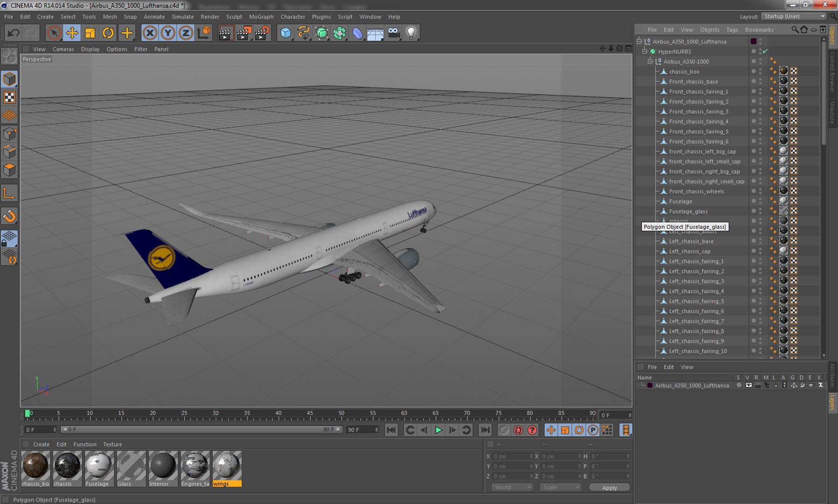Toggle HyperNURBS green enable checkmark
The height and width of the screenshot is (504, 838).
765,51
